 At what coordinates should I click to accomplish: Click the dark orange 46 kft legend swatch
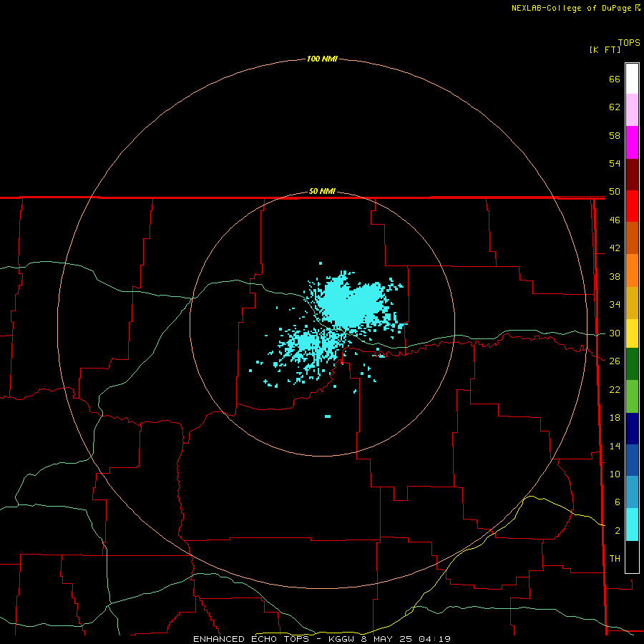(x=632, y=238)
